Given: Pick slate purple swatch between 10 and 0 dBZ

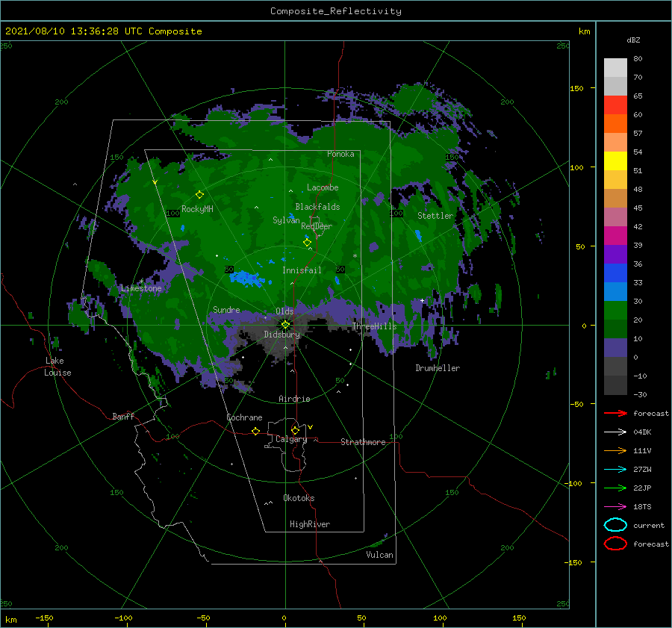Looking at the screenshot, I should tap(615, 348).
